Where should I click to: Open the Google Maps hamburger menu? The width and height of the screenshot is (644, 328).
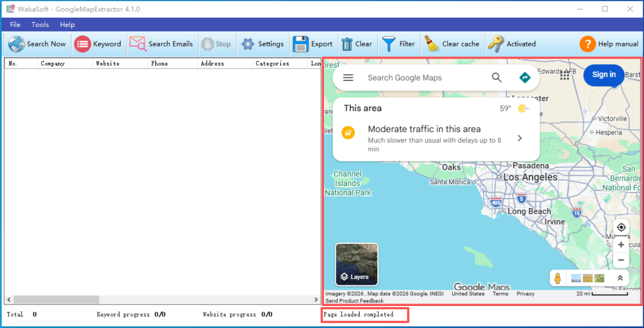348,77
